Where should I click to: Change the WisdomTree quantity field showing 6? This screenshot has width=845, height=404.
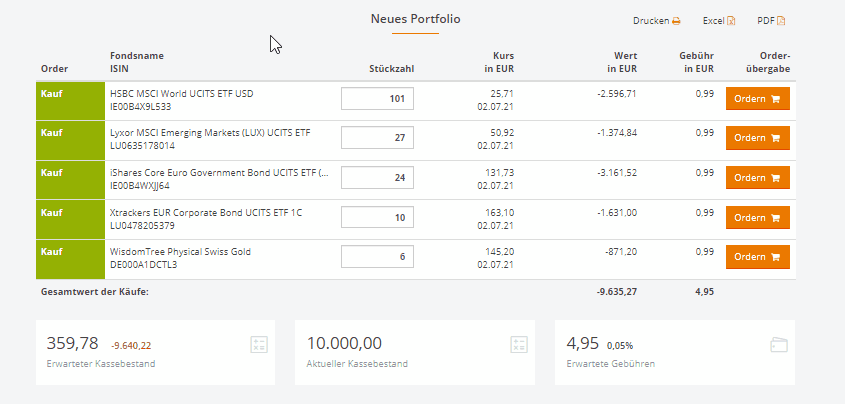click(x=377, y=256)
